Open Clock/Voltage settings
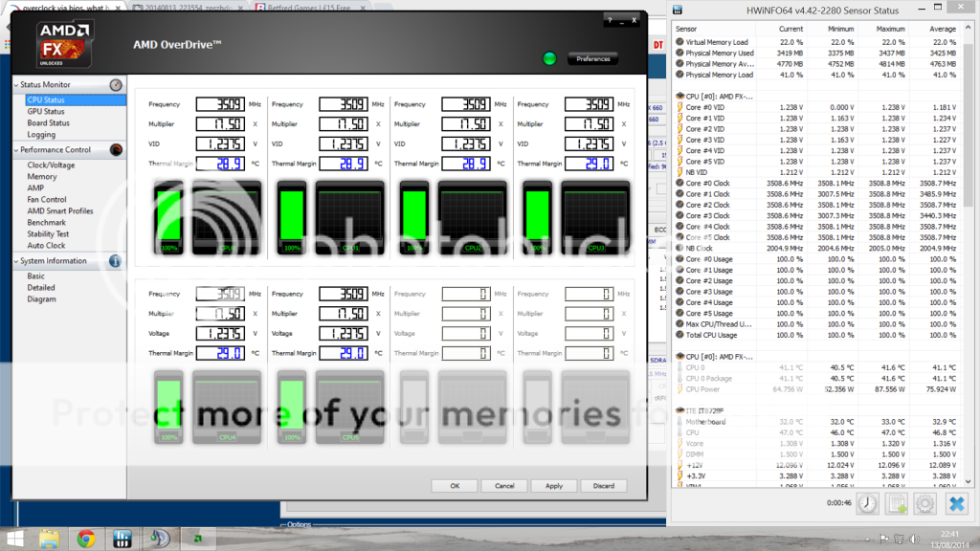This screenshot has width=980, height=551. [51, 165]
